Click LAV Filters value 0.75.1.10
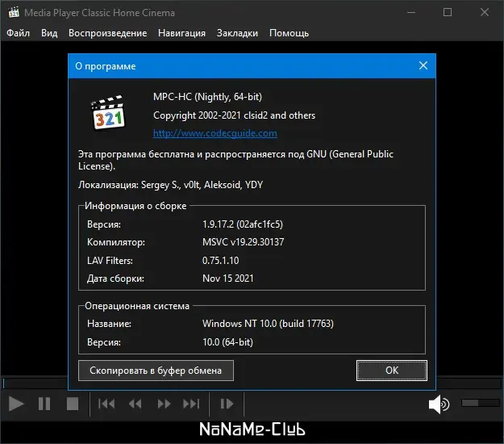 [220, 260]
